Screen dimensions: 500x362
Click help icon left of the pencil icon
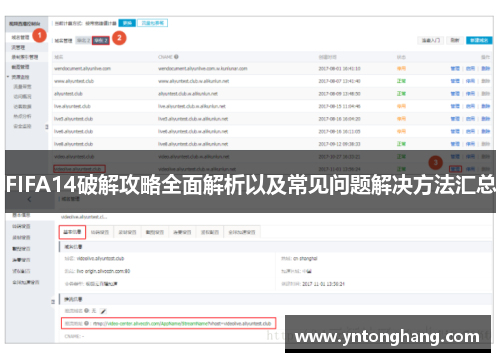point(87,311)
